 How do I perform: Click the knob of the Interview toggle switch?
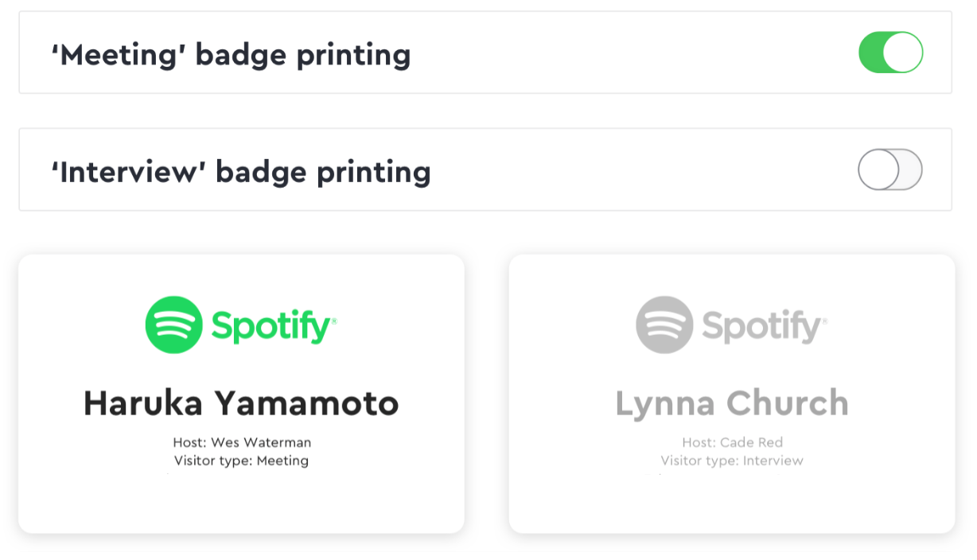(x=878, y=169)
